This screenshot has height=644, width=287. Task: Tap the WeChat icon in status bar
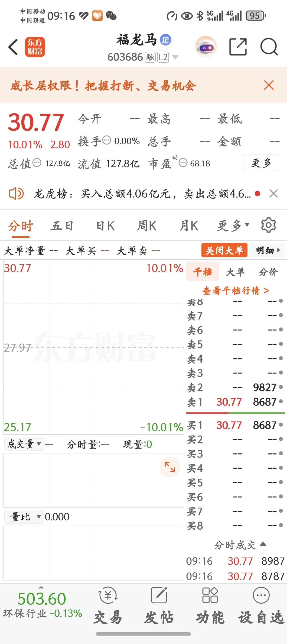click(x=111, y=16)
